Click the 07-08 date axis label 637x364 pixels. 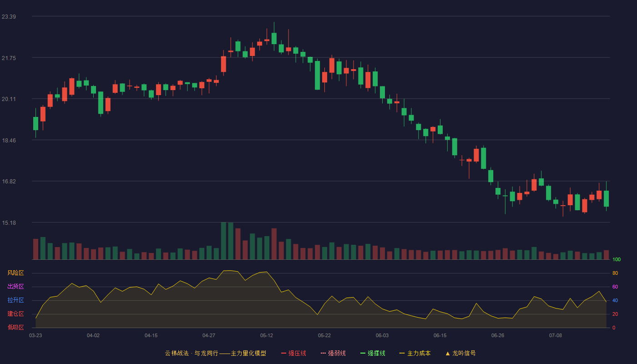556,335
